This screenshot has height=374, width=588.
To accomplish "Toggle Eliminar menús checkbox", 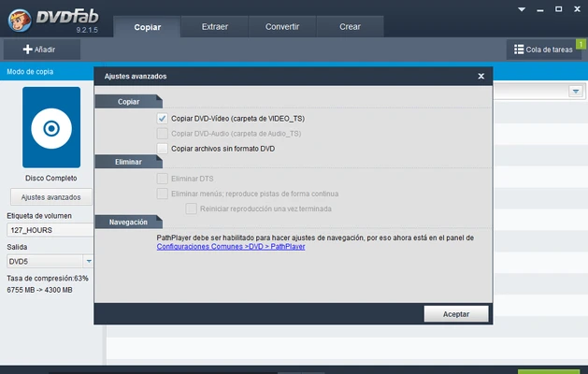I will click(x=162, y=194).
